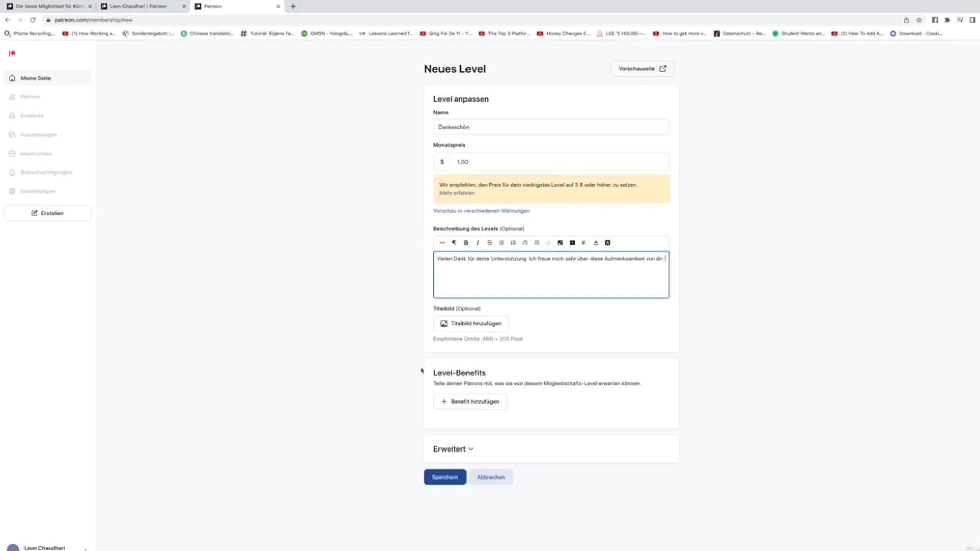
Task: Click the italic formatting icon
Action: [x=478, y=242]
